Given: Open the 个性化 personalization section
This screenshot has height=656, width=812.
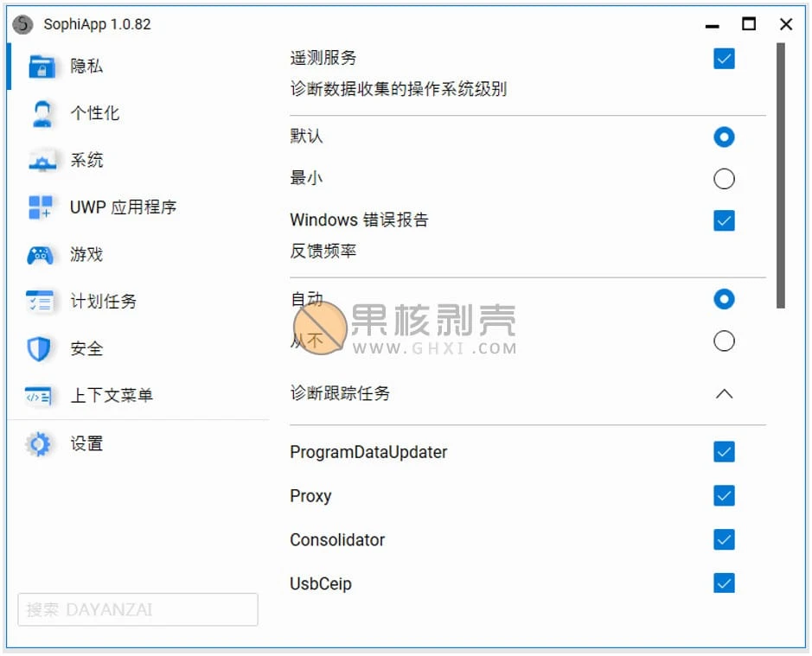Looking at the screenshot, I should (x=38, y=113).
